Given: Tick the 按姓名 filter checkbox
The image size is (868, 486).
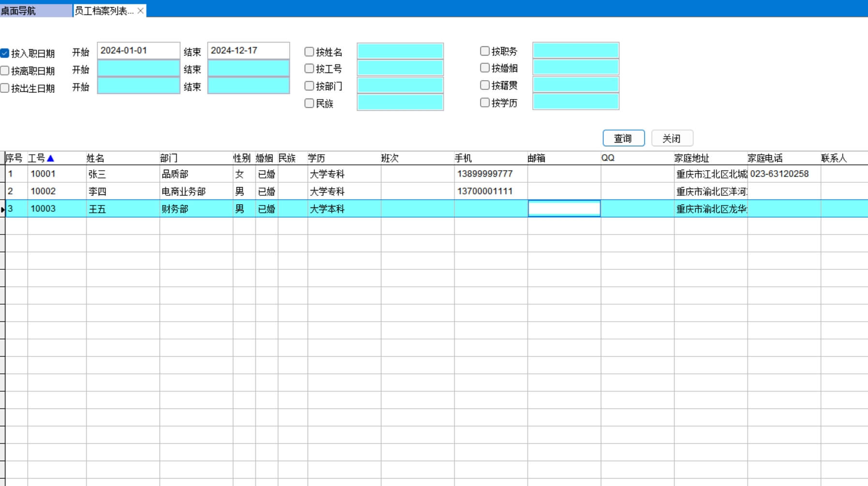Looking at the screenshot, I should pyautogui.click(x=309, y=52).
